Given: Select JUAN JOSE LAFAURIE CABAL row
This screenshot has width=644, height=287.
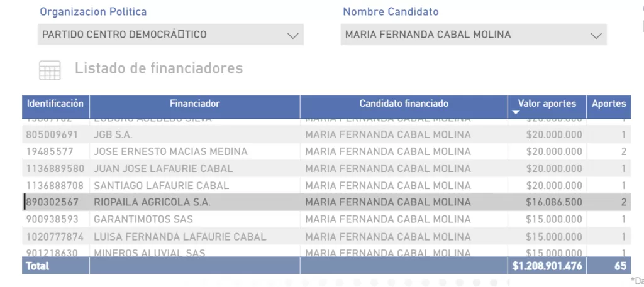Looking at the screenshot, I should point(326,168).
